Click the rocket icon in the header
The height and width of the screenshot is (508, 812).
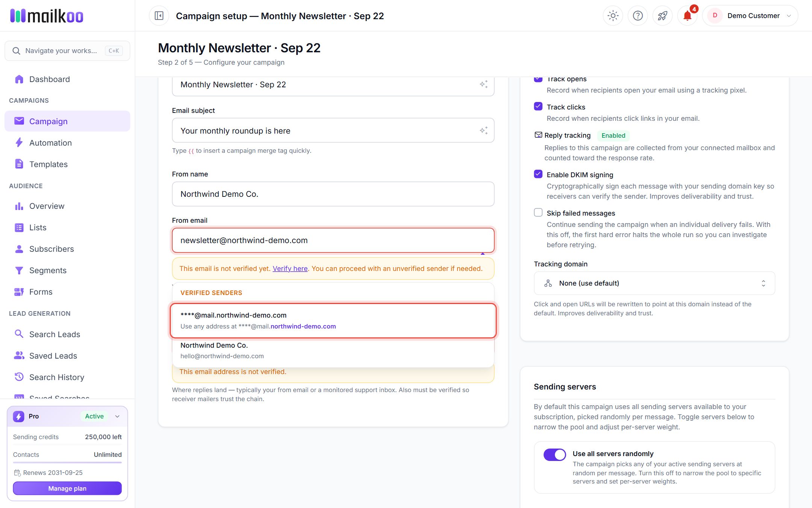(x=662, y=16)
